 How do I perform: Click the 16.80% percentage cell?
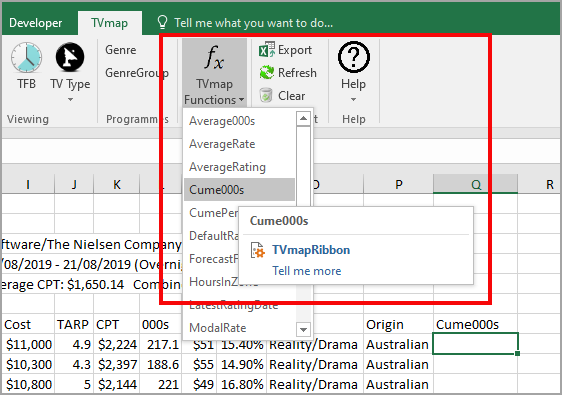(x=242, y=384)
